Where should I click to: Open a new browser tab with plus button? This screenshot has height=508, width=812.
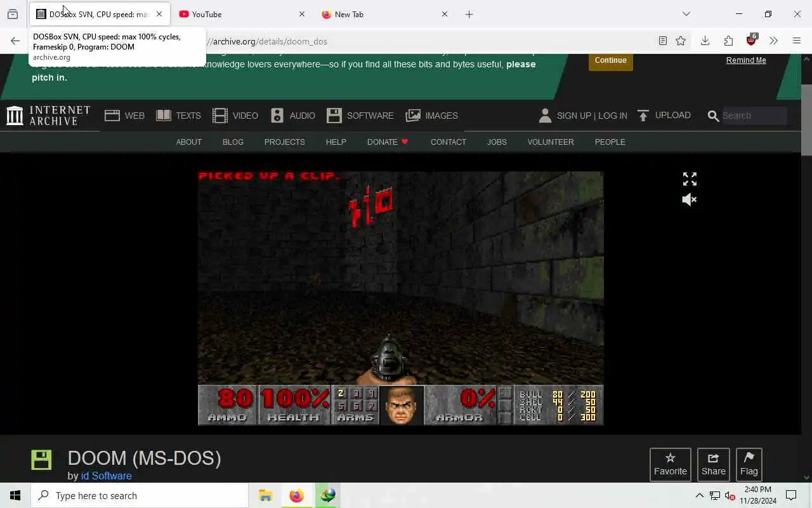[x=469, y=14]
